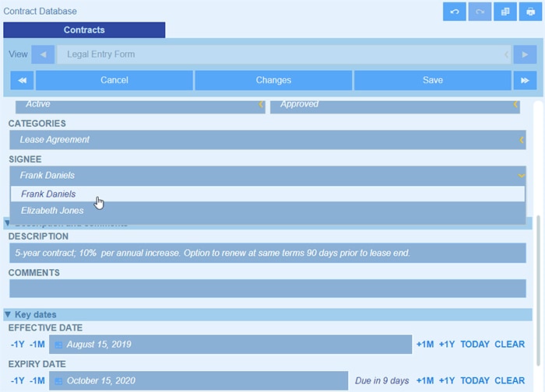Select Elizabeth Jones from signee list

pos(52,211)
